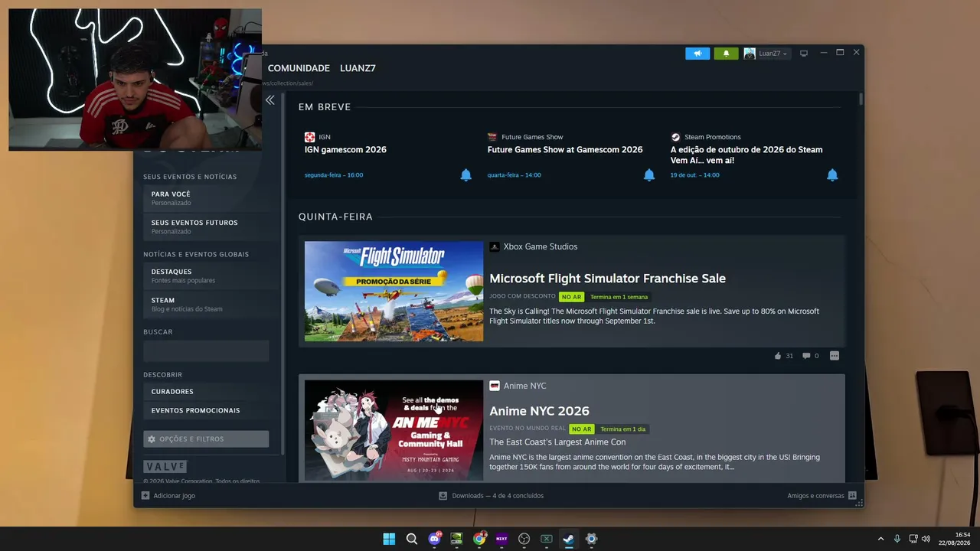Open the green notifications bell
Image resolution: width=980 pixels, height=551 pixels.
click(x=726, y=54)
